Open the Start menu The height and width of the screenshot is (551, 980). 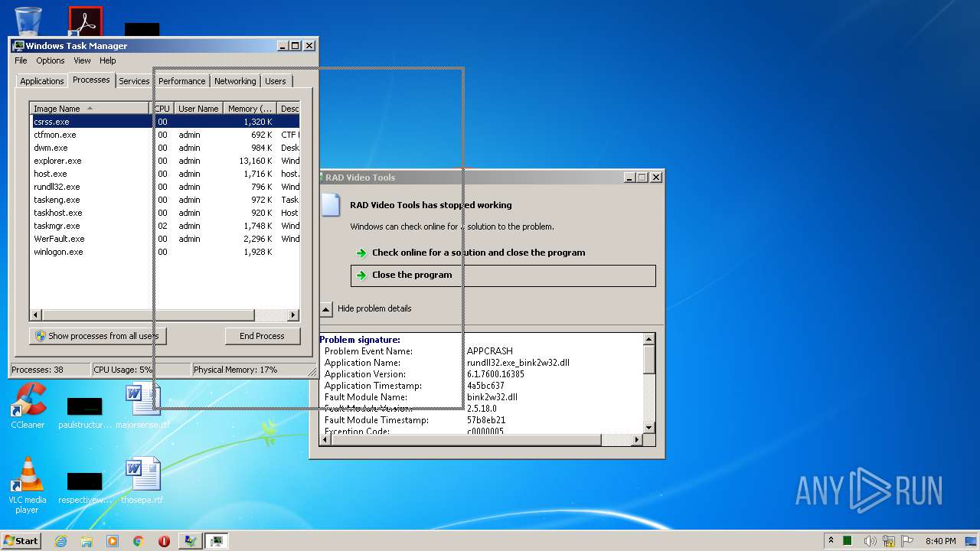tap(21, 541)
